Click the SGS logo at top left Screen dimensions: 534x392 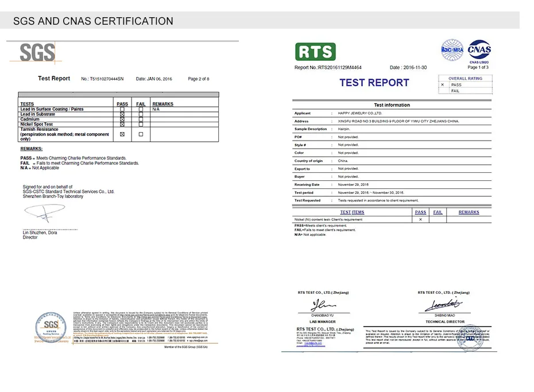click(37, 52)
